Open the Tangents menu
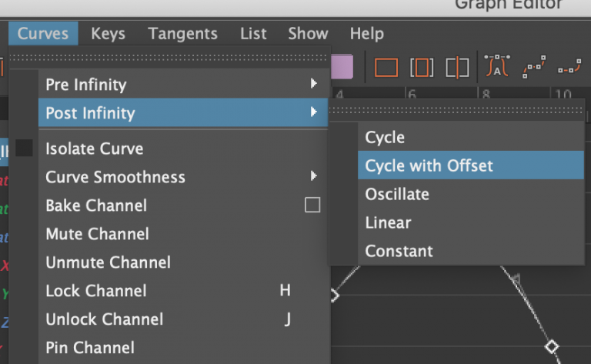Image resolution: width=591 pixels, height=364 pixels. point(182,34)
